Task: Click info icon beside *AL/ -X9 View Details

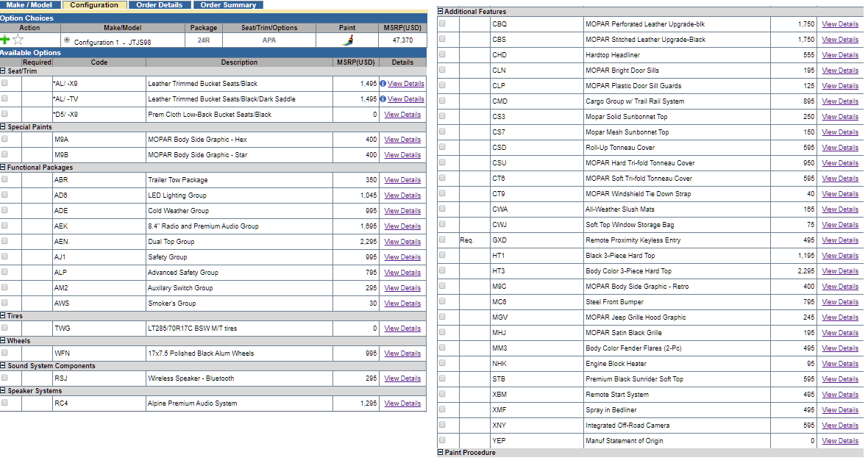Action: pos(383,84)
